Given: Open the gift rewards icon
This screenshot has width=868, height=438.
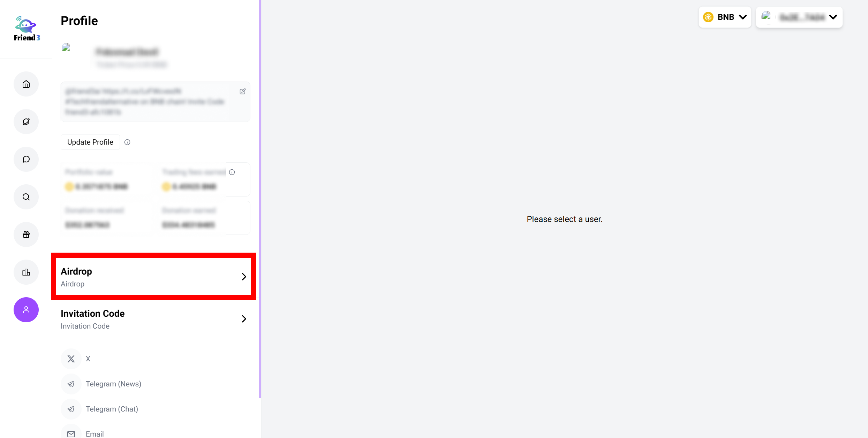Looking at the screenshot, I should pyautogui.click(x=26, y=235).
